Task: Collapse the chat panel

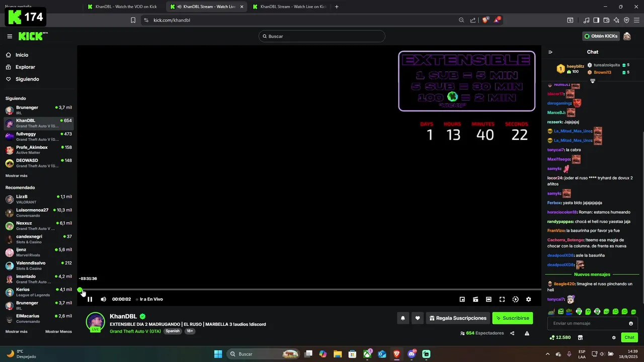Action: point(550,52)
